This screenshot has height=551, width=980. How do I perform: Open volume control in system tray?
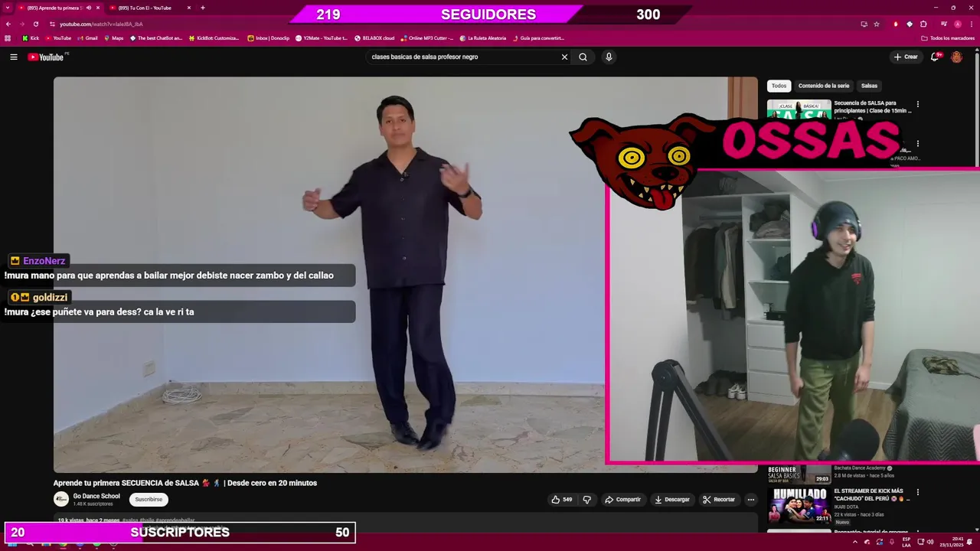pos(930,542)
